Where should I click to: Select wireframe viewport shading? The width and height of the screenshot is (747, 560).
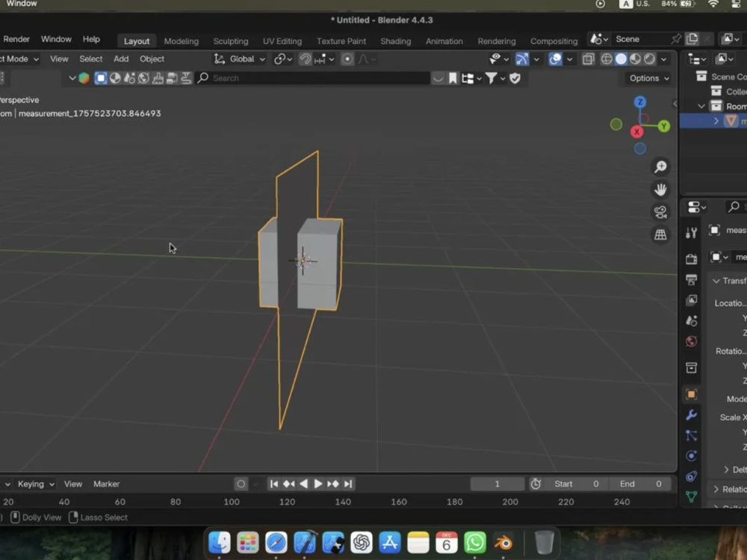coord(607,59)
